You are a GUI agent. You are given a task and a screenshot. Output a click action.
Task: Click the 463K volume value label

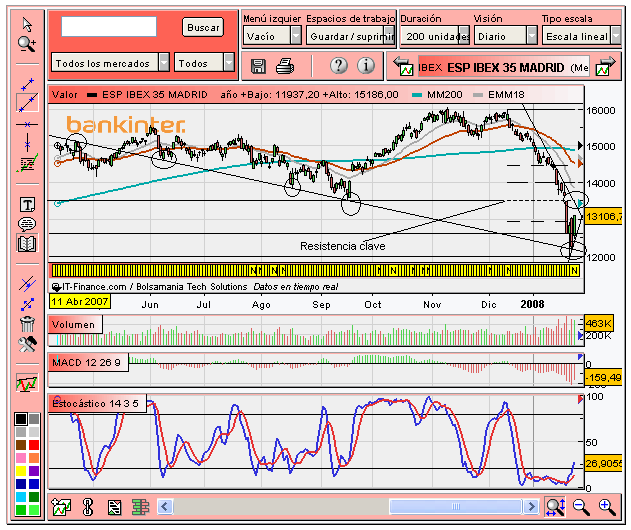599,323
